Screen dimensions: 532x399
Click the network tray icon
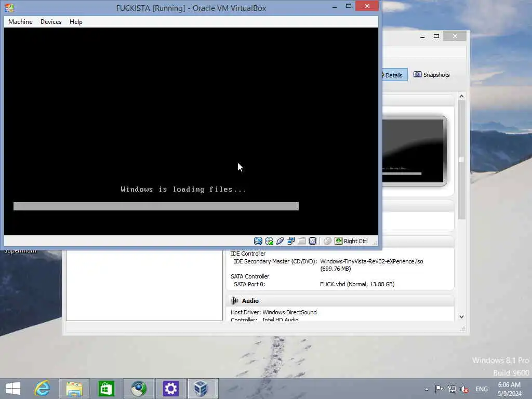(x=452, y=389)
